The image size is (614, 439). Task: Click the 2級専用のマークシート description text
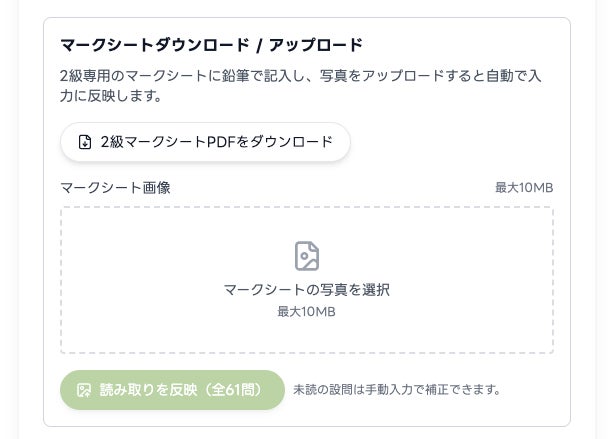(130, 75)
